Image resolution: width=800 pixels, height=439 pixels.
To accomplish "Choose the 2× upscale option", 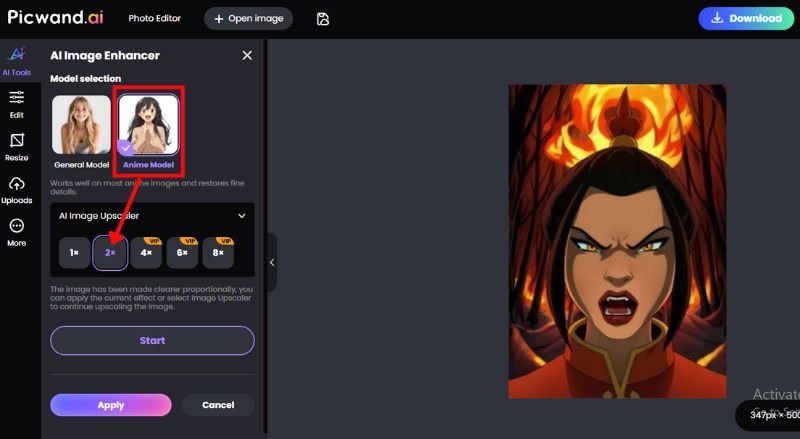I will point(110,254).
